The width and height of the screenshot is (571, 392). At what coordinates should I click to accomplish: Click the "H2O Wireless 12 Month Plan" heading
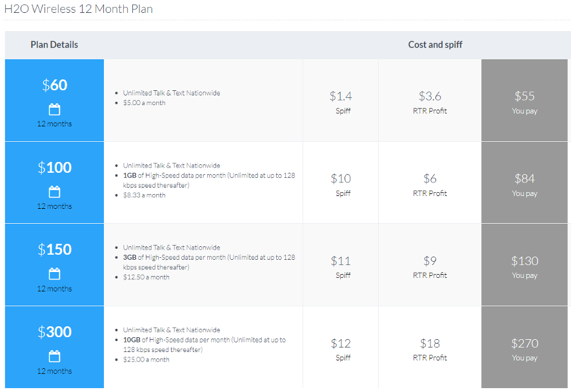(79, 9)
